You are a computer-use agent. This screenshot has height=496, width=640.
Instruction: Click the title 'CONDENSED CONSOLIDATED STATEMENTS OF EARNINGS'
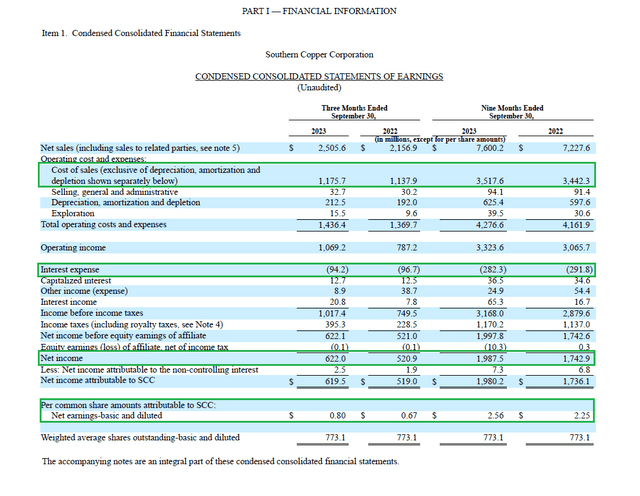[x=319, y=76]
